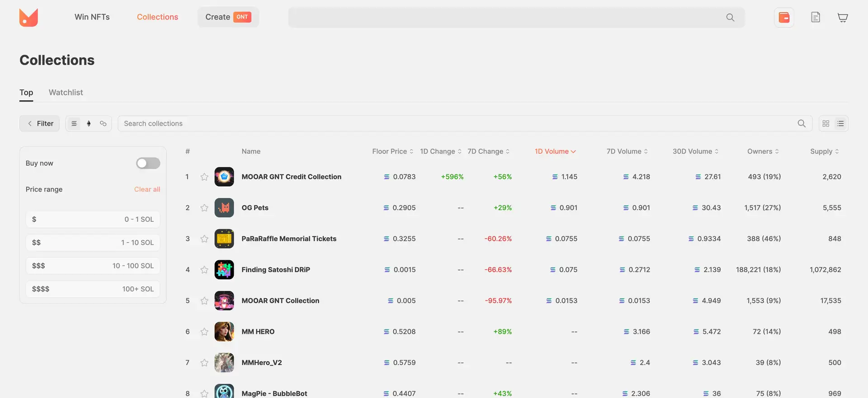Sort by Owners column
Viewport: 868px width, 398px height.
point(763,151)
